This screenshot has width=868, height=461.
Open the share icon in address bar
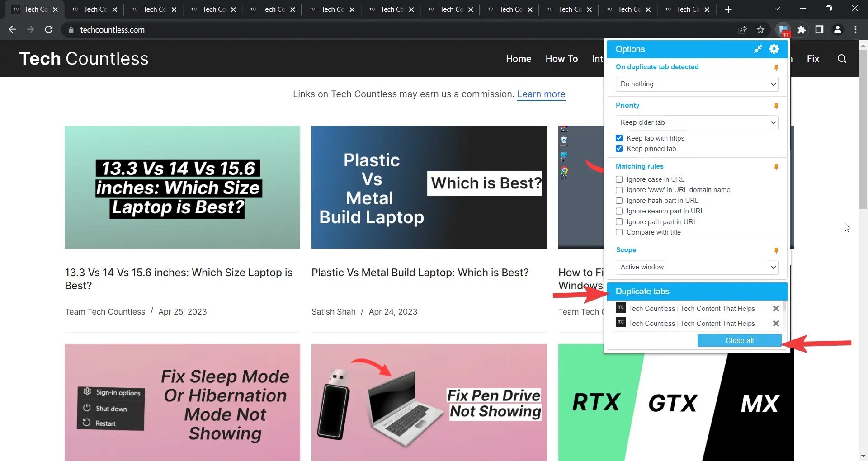pyautogui.click(x=743, y=29)
